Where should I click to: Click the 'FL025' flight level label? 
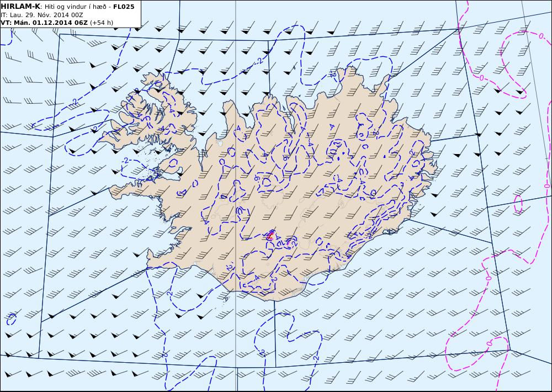coord(124,7)
